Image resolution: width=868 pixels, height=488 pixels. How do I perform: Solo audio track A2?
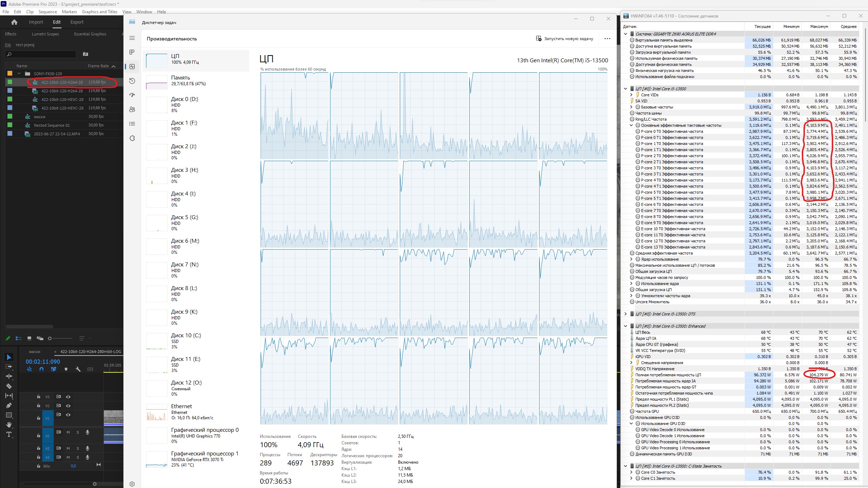(x=78, y=448)
